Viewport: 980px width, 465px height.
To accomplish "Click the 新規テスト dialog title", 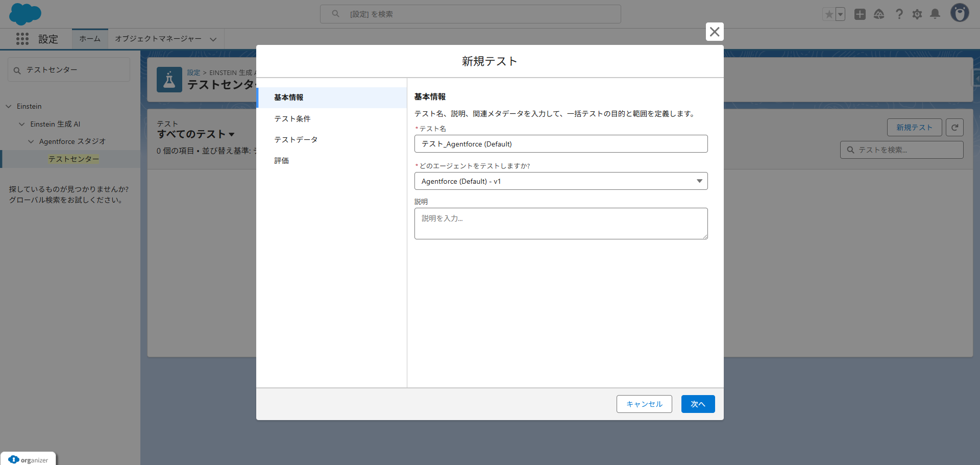I will click(x=490, y=61).
